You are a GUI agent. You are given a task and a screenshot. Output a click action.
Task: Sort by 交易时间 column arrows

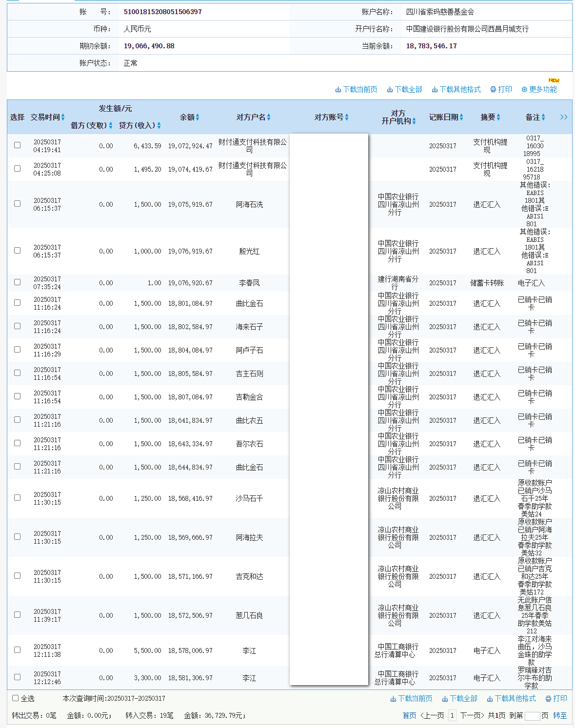(63, 118)
